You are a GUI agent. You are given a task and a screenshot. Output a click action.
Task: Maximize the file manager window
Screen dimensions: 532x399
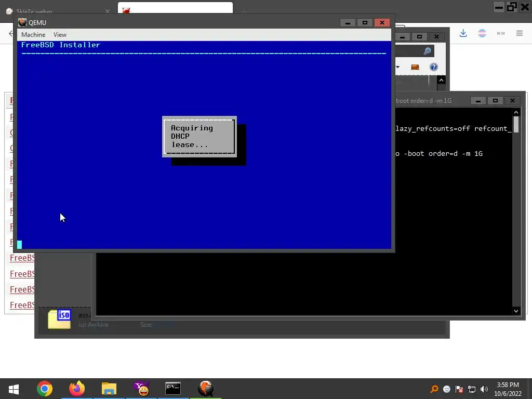pos(419,37)
